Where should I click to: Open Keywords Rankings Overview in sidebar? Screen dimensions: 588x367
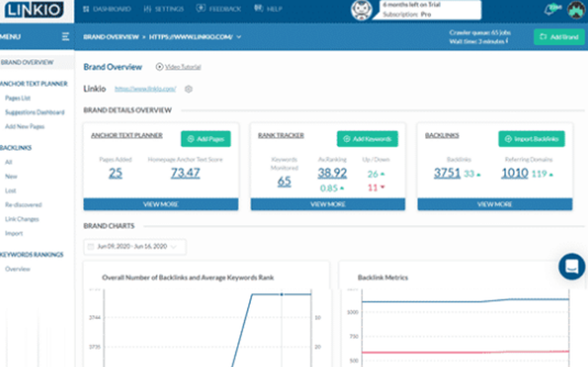18,269
